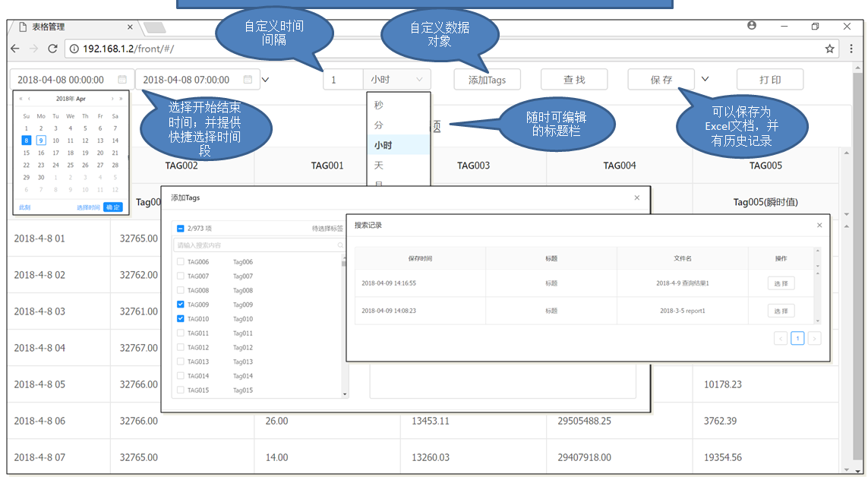Check the TAG006 checkbox
The height and width of the screenshot is (480, 868).
[x=181, y=262]
